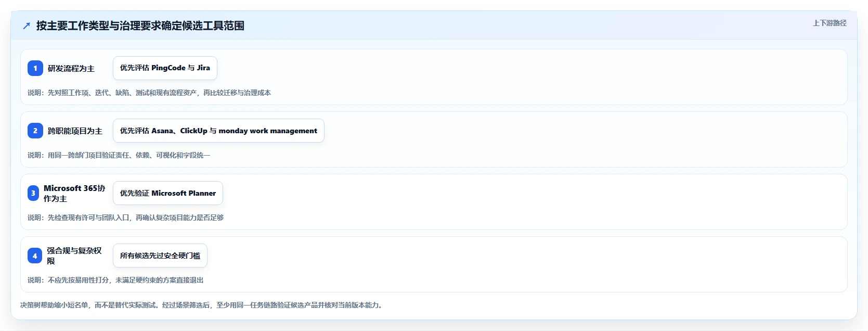Click the 优先评估 PingCode 与 Jira chip

tap(165, 68)
